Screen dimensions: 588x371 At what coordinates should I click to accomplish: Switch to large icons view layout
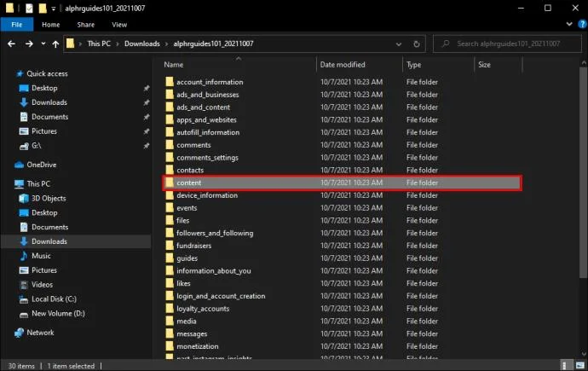579,365
